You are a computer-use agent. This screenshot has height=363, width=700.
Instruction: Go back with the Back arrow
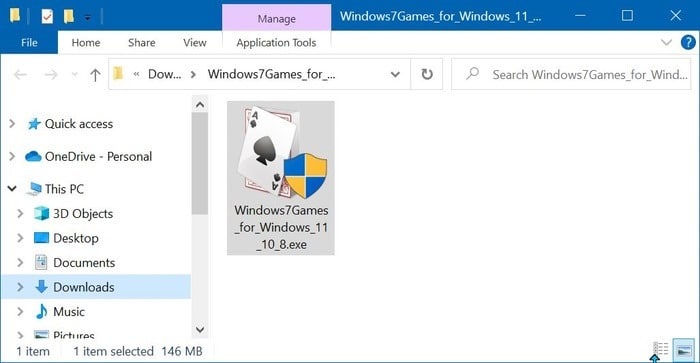[20, 74]
